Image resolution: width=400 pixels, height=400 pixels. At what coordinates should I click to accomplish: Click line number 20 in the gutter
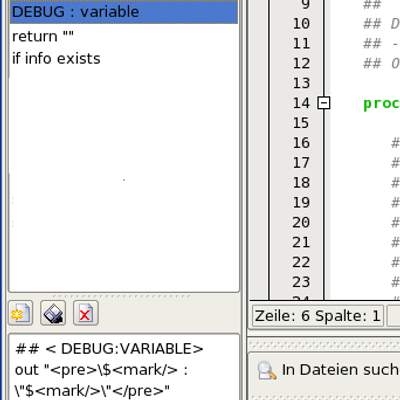(301, 222)
